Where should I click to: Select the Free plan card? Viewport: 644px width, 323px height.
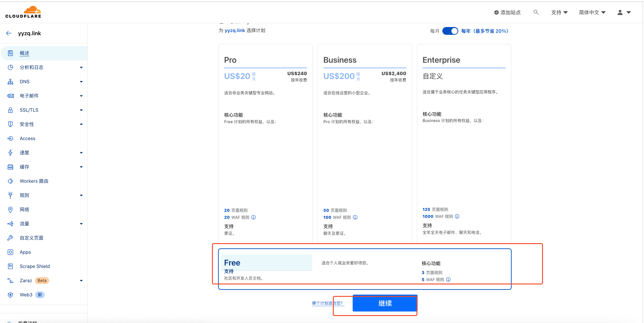(x=365, y=269)
